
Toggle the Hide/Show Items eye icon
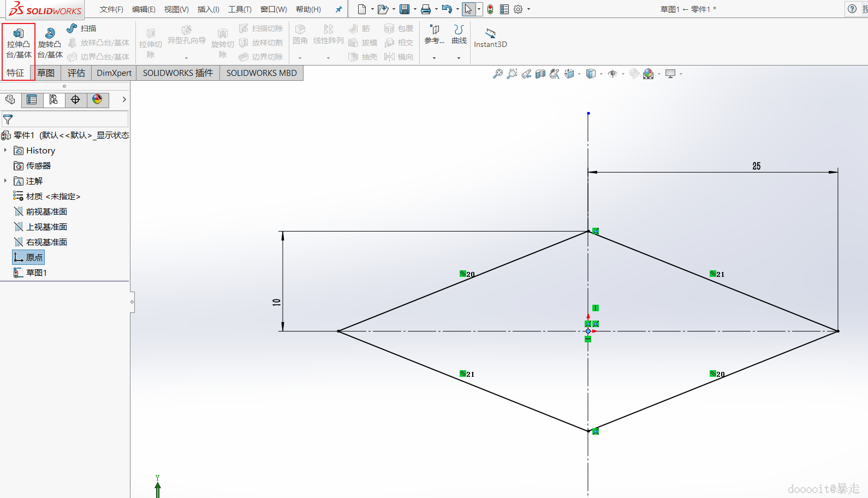[613, 74]
